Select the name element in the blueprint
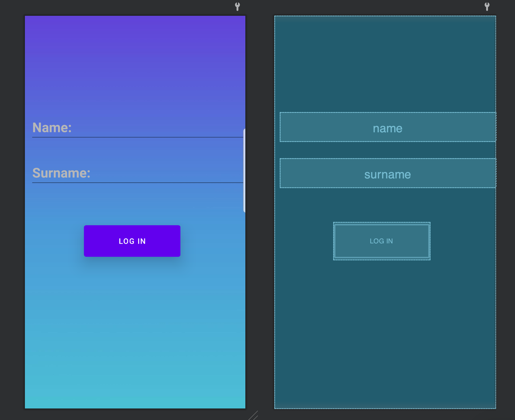 [x=388, y=127]
